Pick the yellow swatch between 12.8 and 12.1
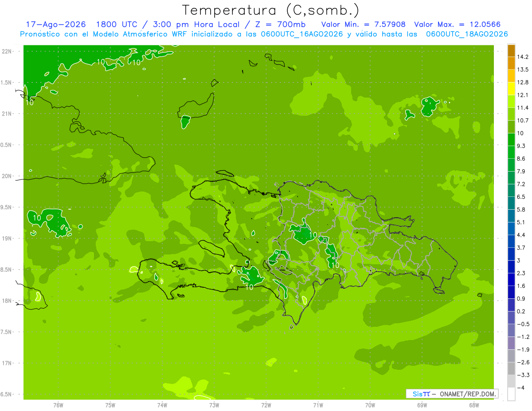The image size is (532, 411). click(x=511, y=89)
